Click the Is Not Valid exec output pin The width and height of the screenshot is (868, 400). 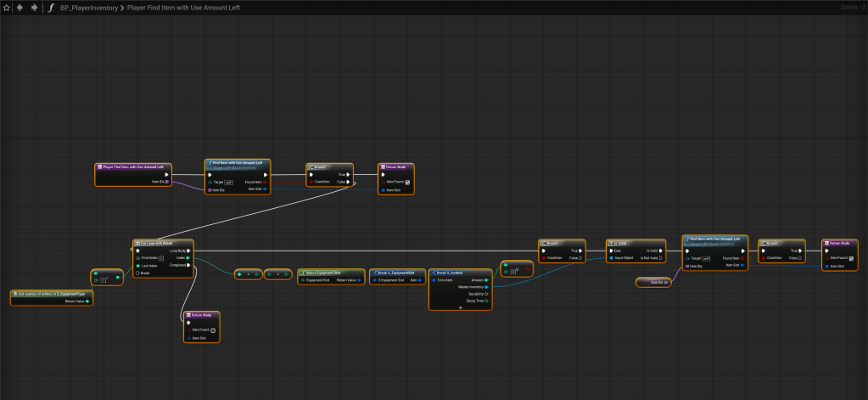[661, 258]
